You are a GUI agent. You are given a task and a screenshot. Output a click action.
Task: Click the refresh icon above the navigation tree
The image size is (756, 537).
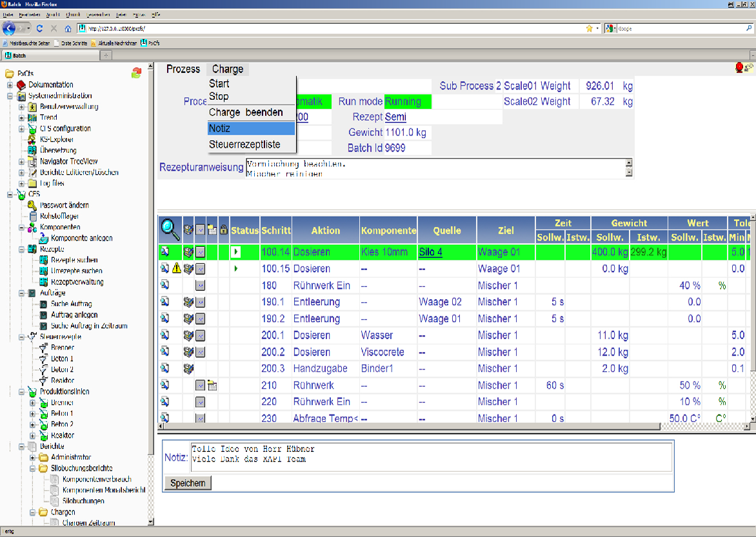[x=136, y=73]
